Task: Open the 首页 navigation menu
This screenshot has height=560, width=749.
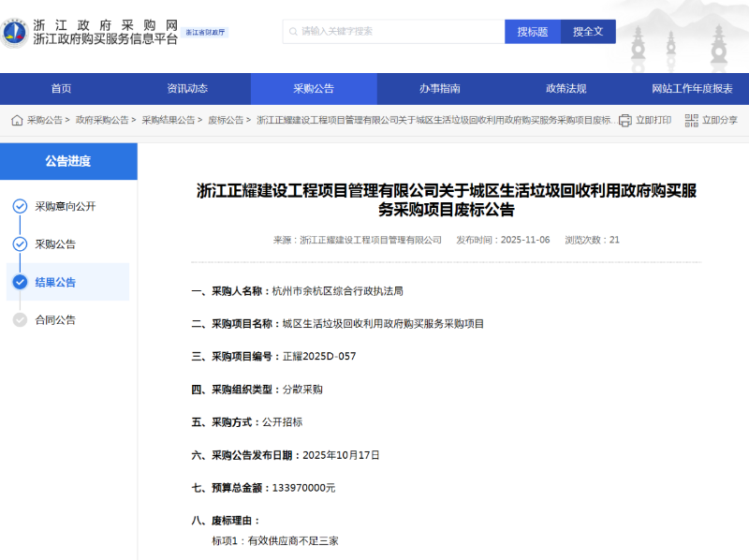Action: tap(59, 88)
